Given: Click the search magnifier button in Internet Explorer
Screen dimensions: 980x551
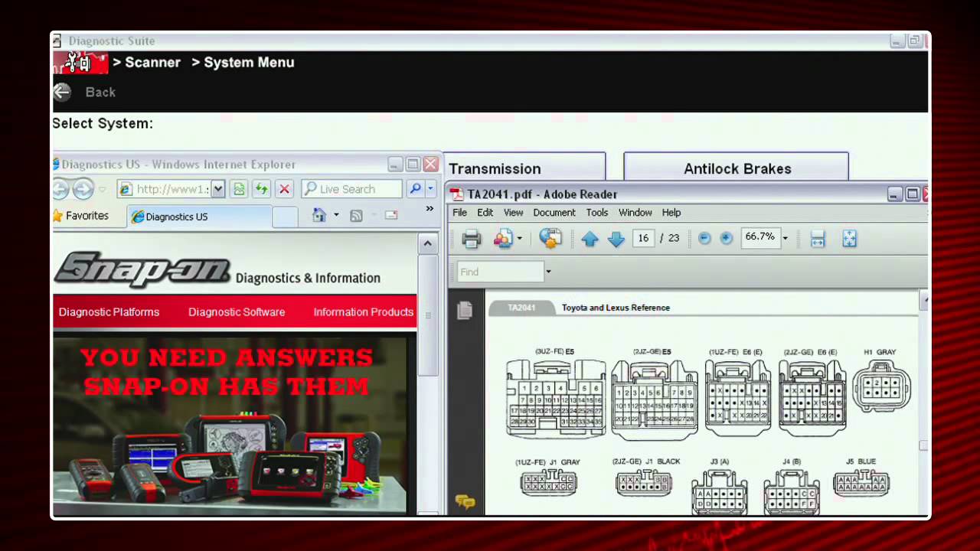Looking at the screenshot, I should tap(415, 189).
